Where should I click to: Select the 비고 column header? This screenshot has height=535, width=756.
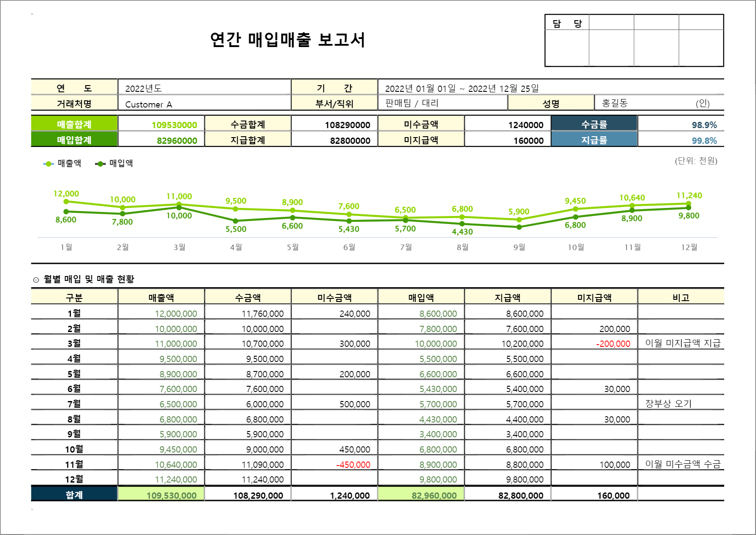pos(681,297)
